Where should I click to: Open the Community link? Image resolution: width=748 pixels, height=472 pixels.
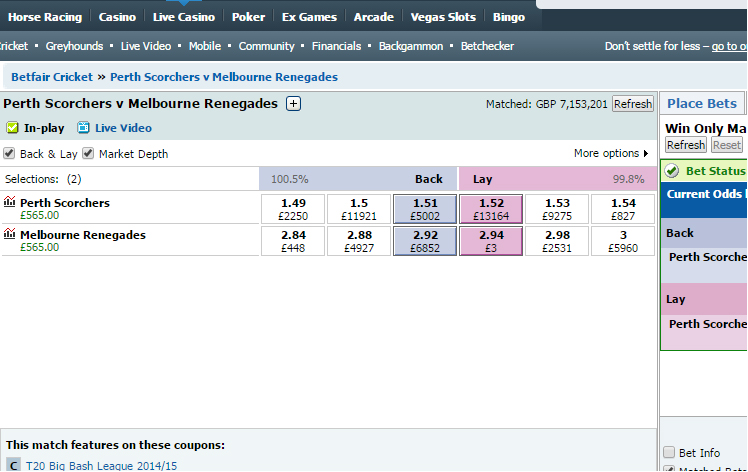pos(266,46)
